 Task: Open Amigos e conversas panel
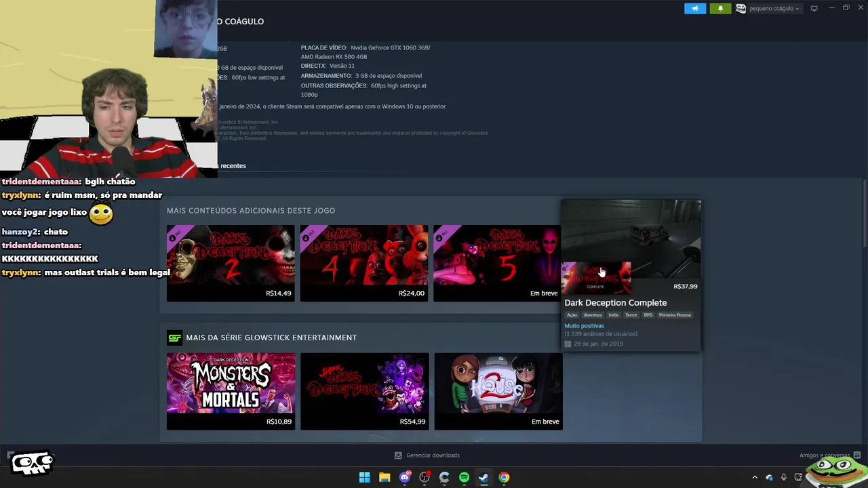824,455
